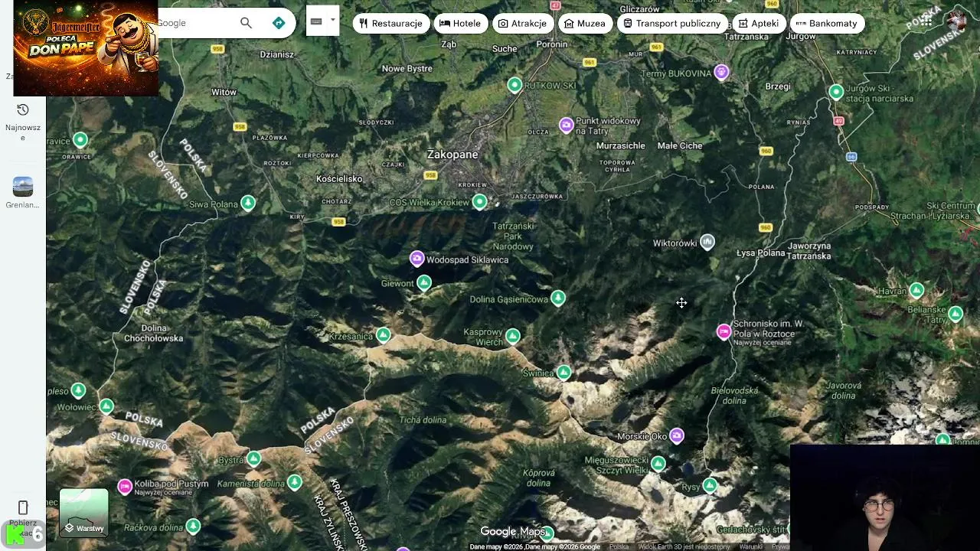This screenshot has width=980, height=551.
Task: Select the Rysy peak marker
Action: pos(710,486)
